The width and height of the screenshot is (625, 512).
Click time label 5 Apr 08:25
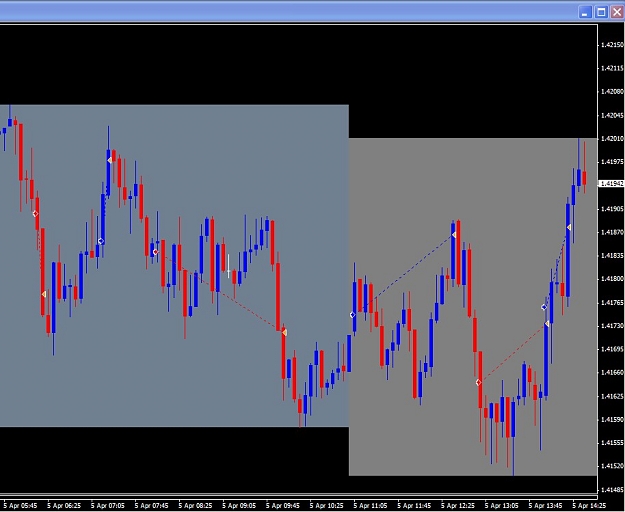195,506
